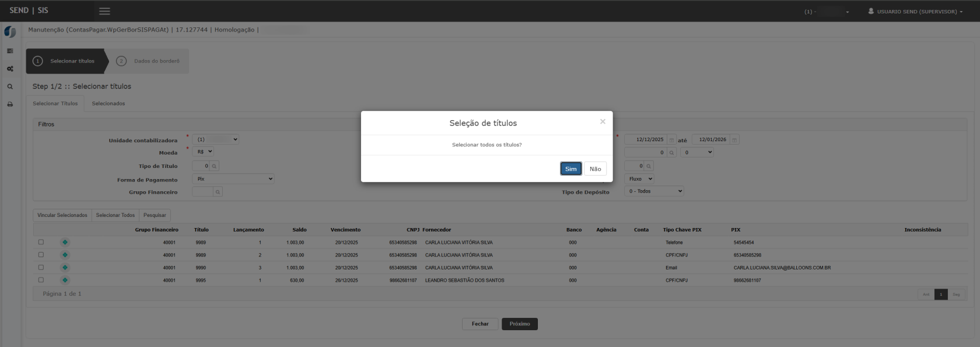
Task: Click the search icon in left sidebar
Action: tap(10, 87)
